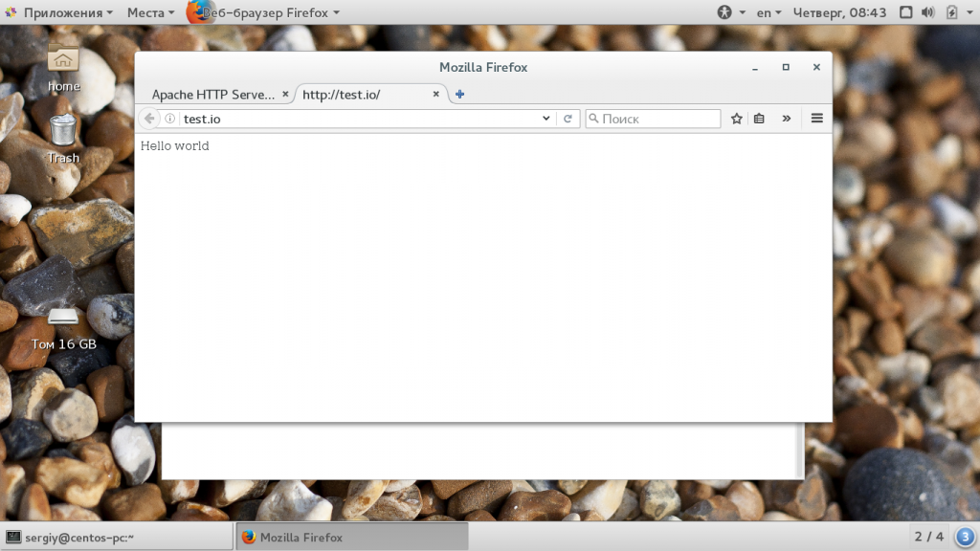Show bookmarks list icon in toolbar
The image size is (980, 551).
click(759, 118)
